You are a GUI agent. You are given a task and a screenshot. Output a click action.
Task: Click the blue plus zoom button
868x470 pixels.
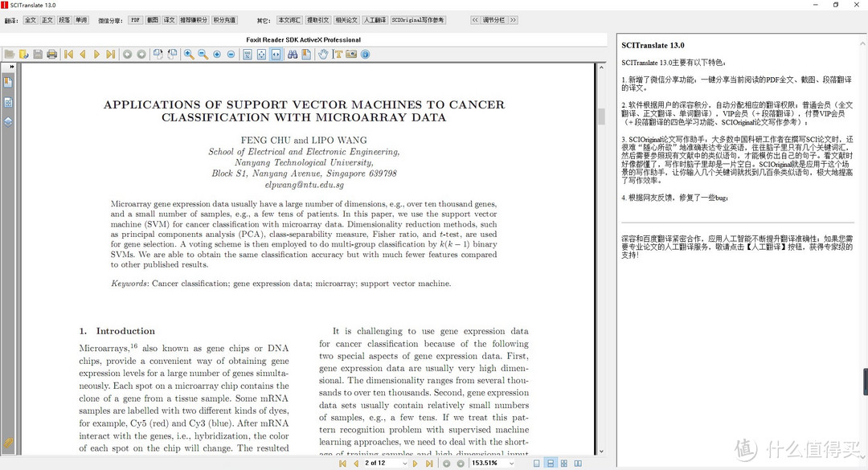pyautogui.click(x=217, y=55)
